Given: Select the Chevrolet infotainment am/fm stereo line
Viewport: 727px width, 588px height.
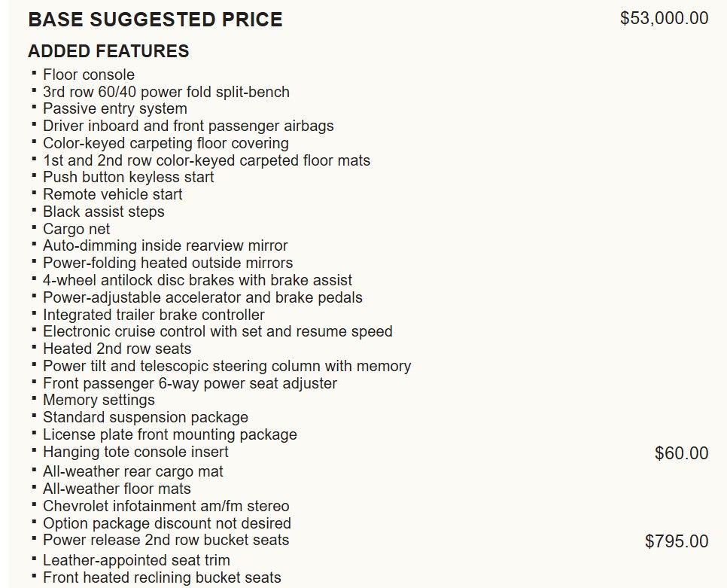Looking at the screenshot, I should click(166, 506).
